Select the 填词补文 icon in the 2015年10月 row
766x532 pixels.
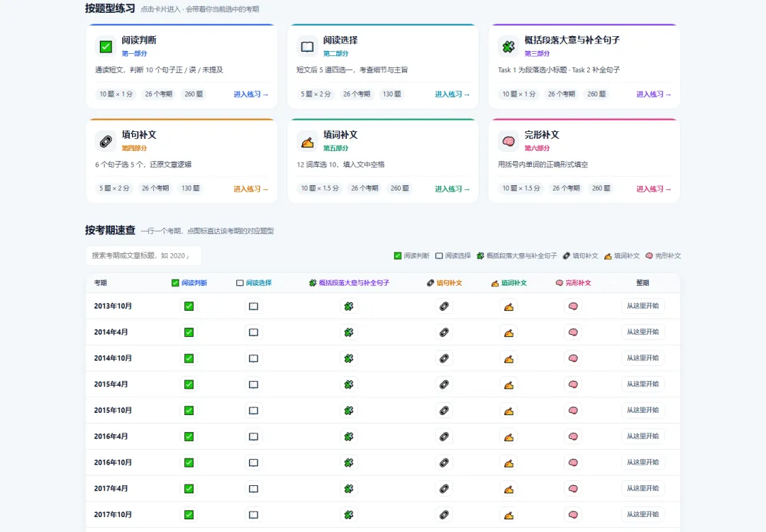click(509, 411)
